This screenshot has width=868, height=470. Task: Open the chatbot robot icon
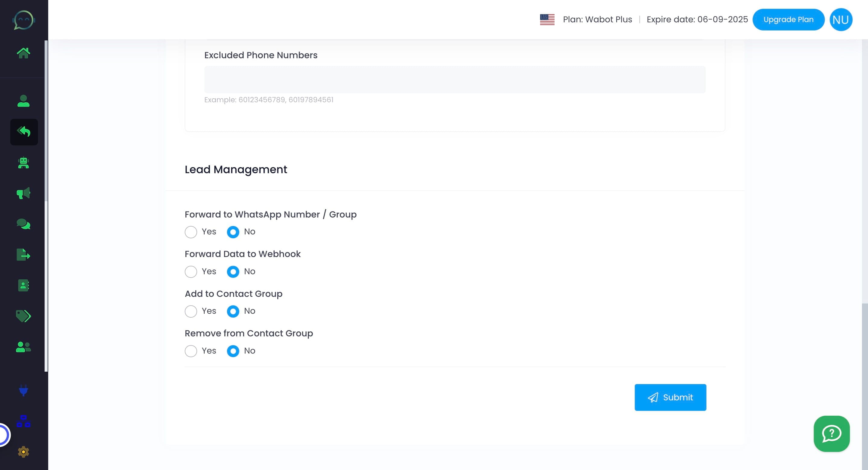pyautogui.click(x=23, y=163)
